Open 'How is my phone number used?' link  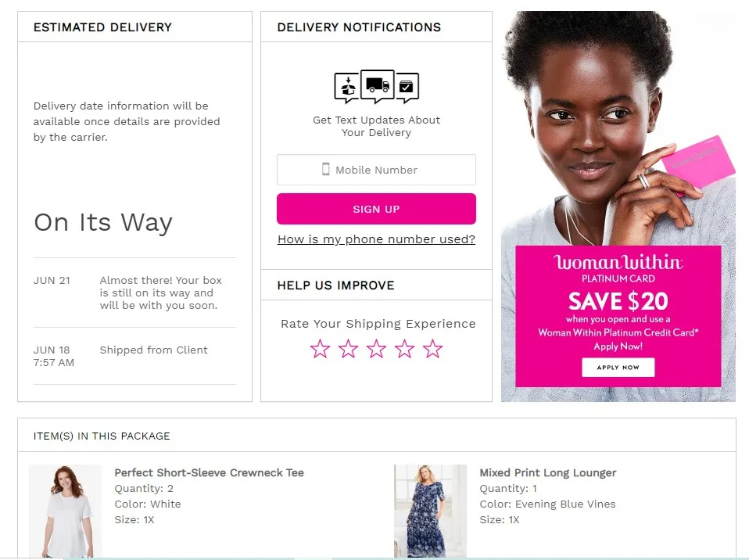coord(376,239)
